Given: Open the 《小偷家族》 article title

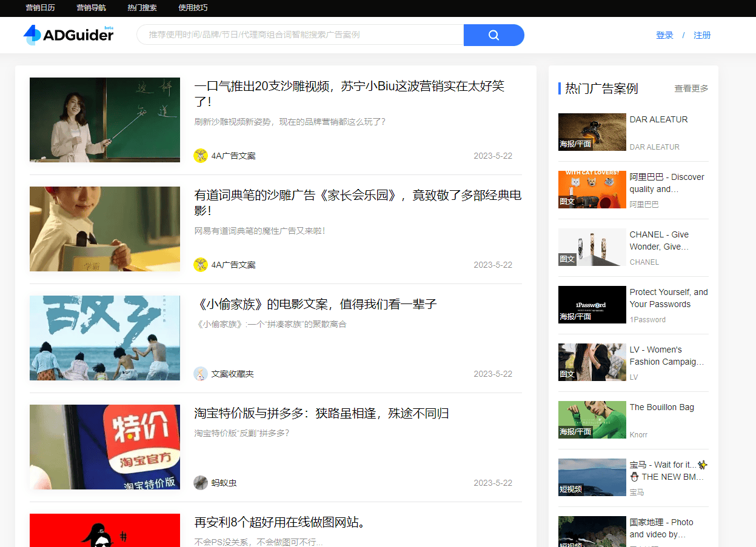Looking at the screenshot, I should click(315, 304).
